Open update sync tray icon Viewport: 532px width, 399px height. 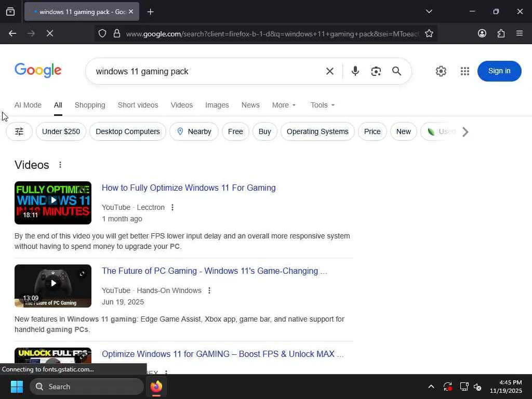coord(447,387)
